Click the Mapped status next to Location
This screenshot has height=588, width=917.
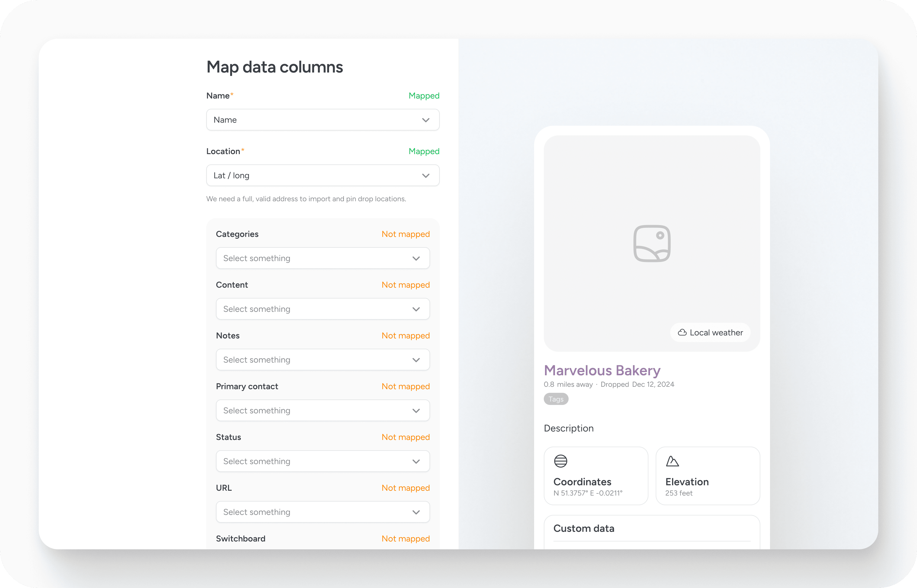pyautogui.click(x=424, y=151)
